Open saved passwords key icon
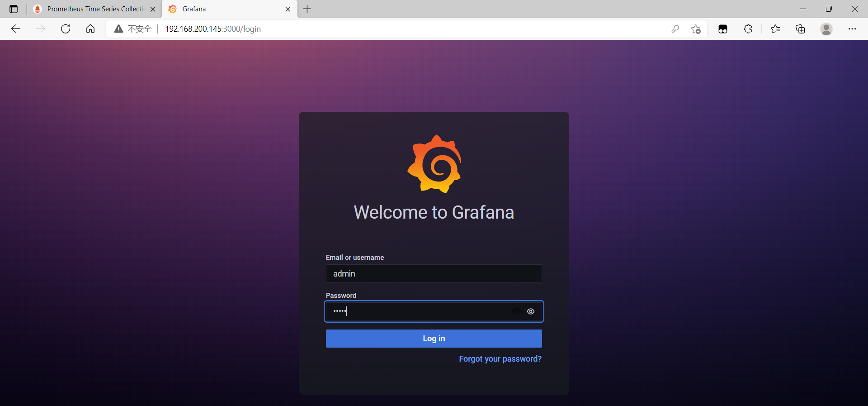Image resolution: width=868 pixels, height=406 pixels. 675,29
